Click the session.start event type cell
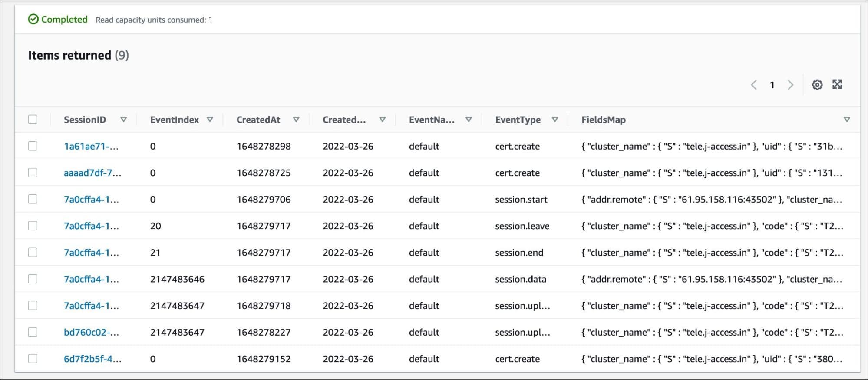The height and width of the screenshot is (380, 868). [521, 200]
